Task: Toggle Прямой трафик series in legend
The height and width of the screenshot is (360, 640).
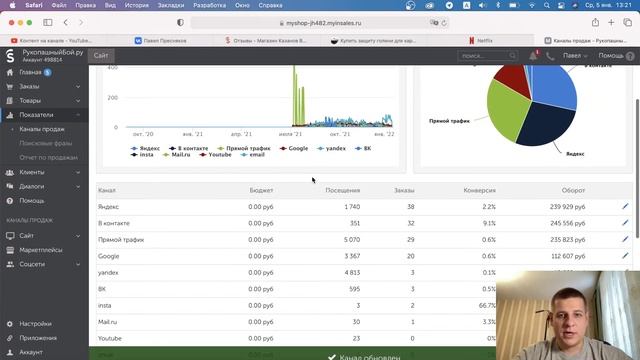Action: pyautogui.click(x=244, y=149)
